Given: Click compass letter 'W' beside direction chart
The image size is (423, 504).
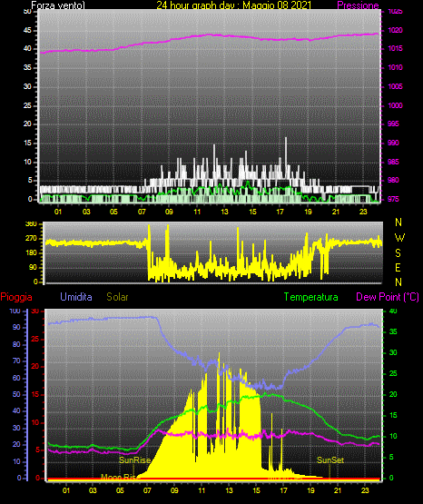Looking at the screenshot, I should 399,238.
